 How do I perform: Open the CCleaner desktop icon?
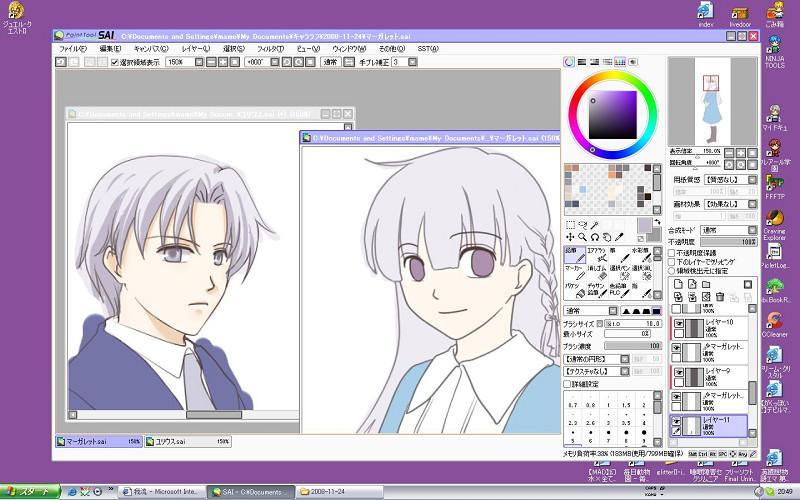[x=774, y=324]
